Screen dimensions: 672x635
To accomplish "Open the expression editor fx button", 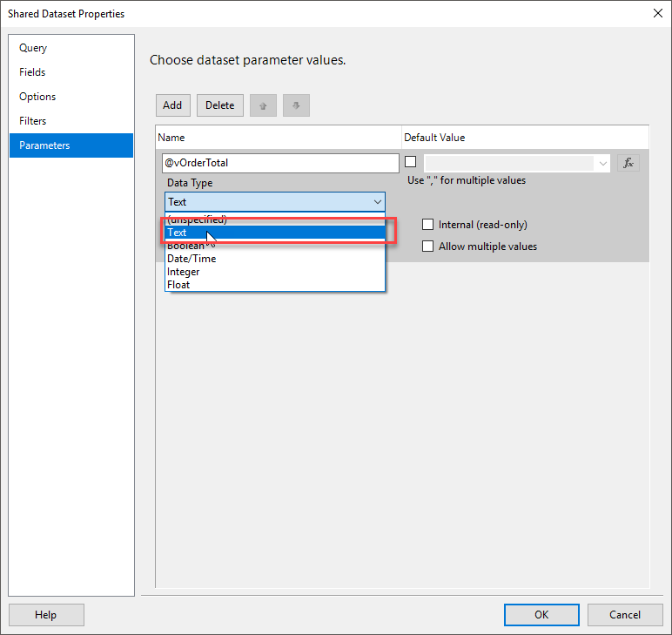I will point(628,163).
